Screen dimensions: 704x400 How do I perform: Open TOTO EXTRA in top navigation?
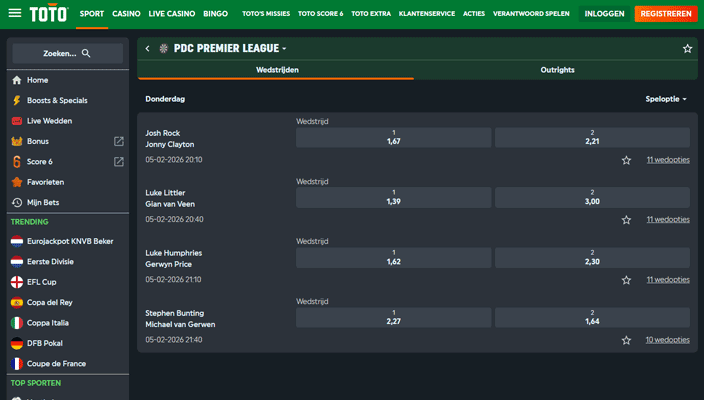[371, 14]
